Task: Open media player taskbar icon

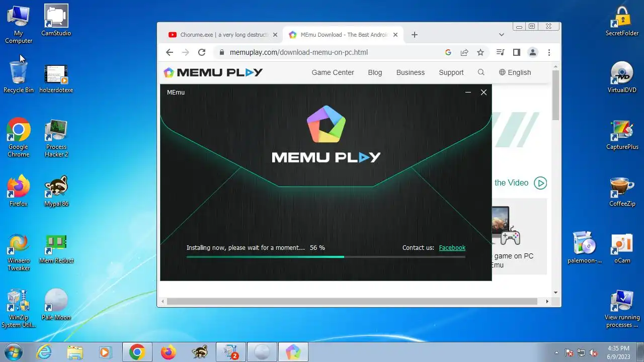Action: 105,352
